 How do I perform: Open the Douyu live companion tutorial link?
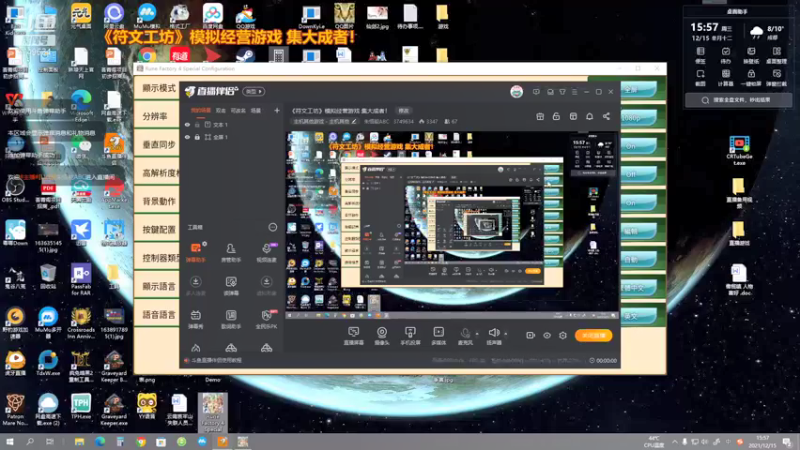(216, 360)
